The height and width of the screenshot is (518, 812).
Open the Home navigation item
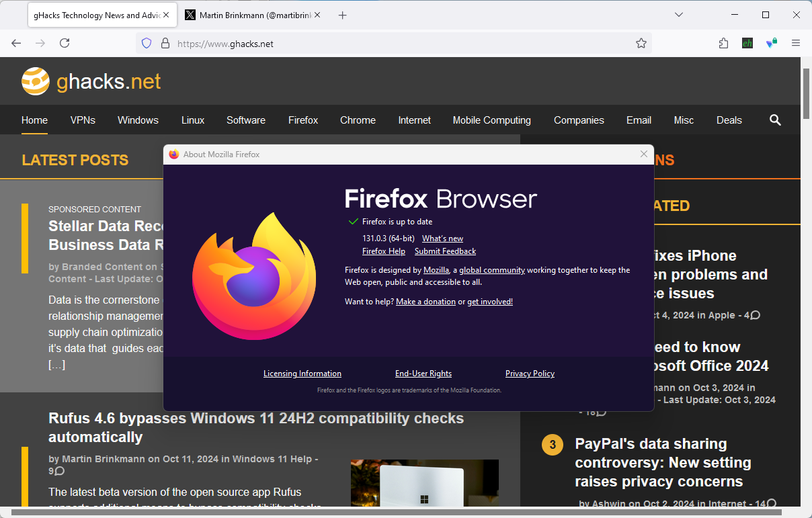(34, 120)
